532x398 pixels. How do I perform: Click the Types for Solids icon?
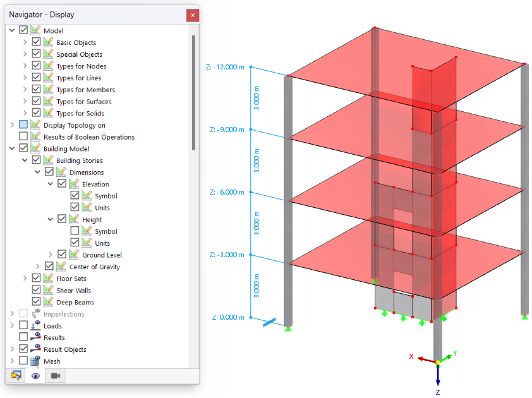[49, 113]
